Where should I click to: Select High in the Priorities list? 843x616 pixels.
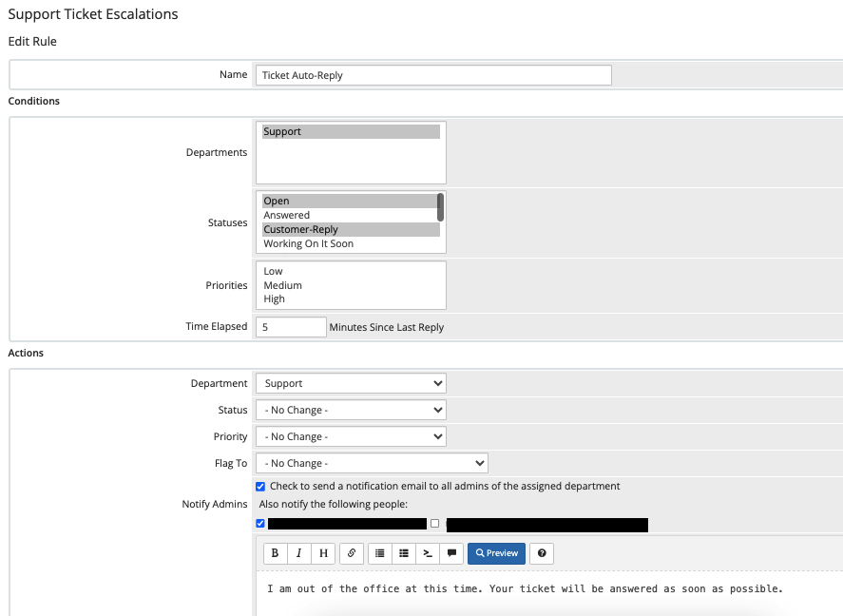(x=275, y=299)
